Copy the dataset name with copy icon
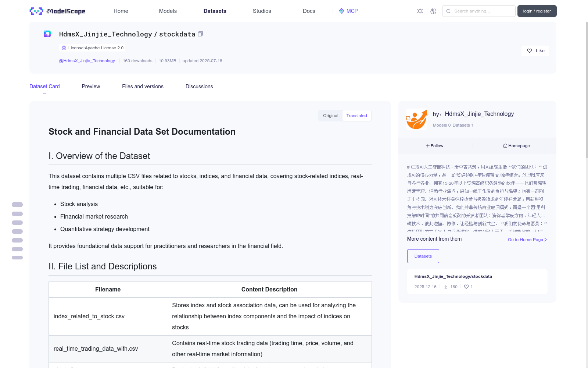The image size is (588, 368). pyautogui.click(x=200, y=34)
